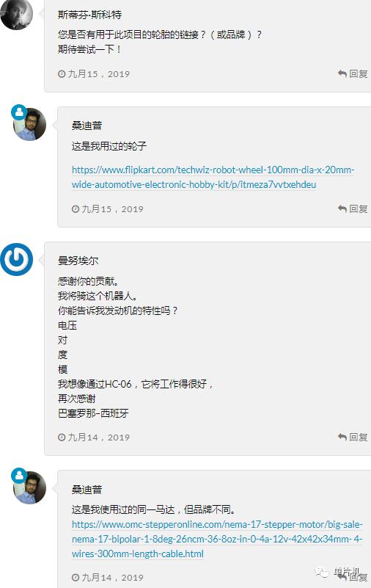
Task: Click author badge icon on 桑迪普's first avatar
Action: [x=19, y=112]
